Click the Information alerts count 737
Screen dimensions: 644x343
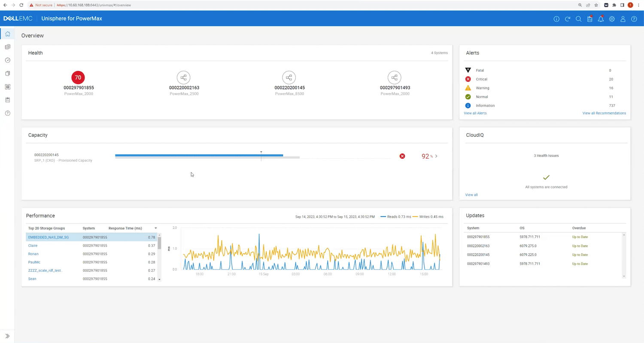(x=612, y=105)
